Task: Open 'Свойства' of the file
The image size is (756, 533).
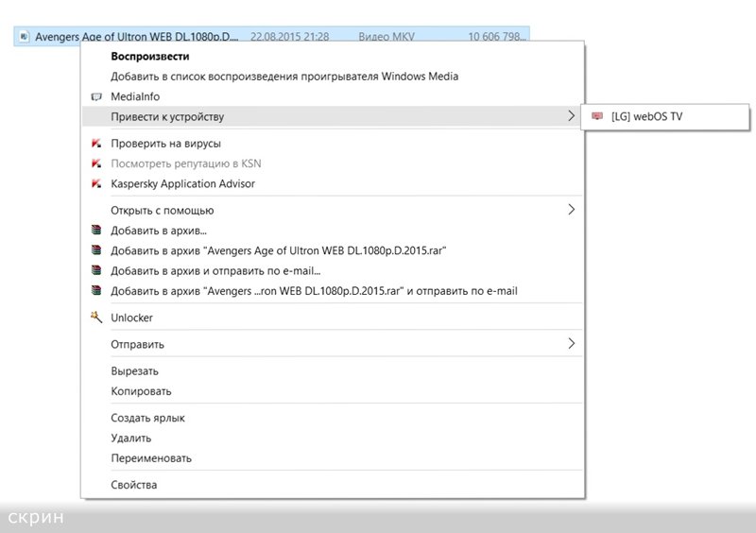Action: click(134, 485)
